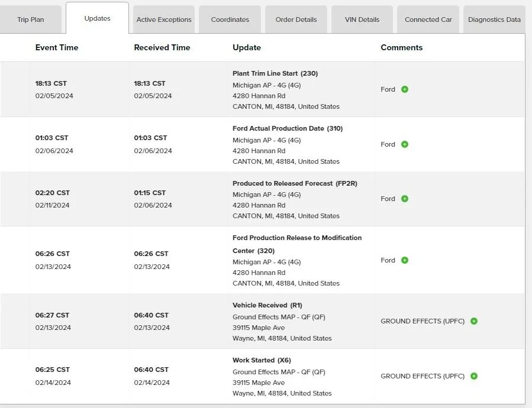532x408 pixels.
Task: Open green plus for Release to Modification Center
Action: 404,260
